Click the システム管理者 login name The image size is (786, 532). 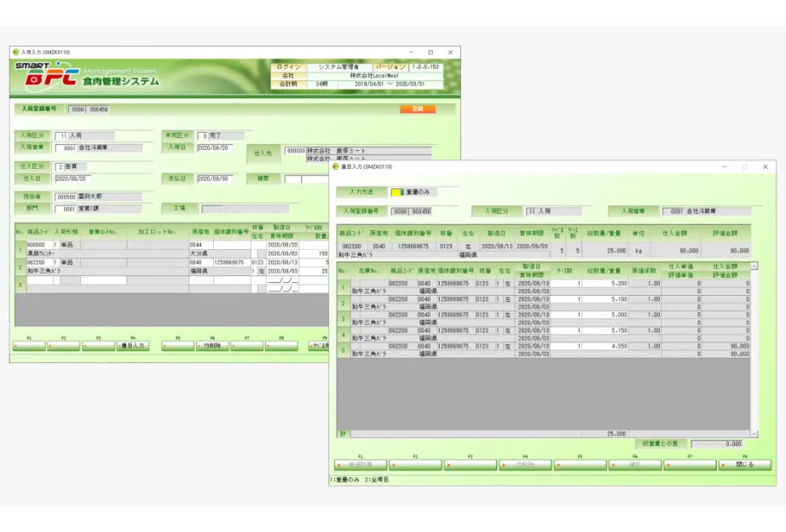[338, 66]
